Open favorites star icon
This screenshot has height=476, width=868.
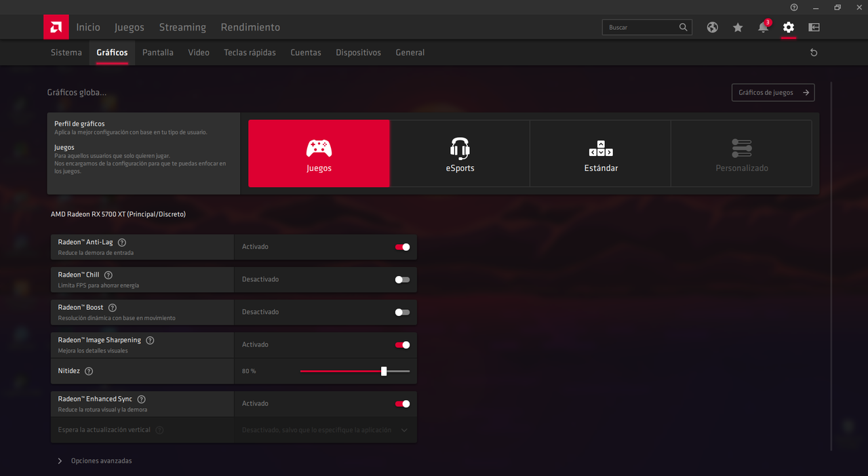pos(738,27)
